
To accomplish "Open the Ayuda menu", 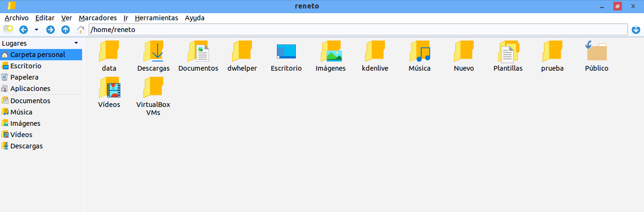I will 195,18.
